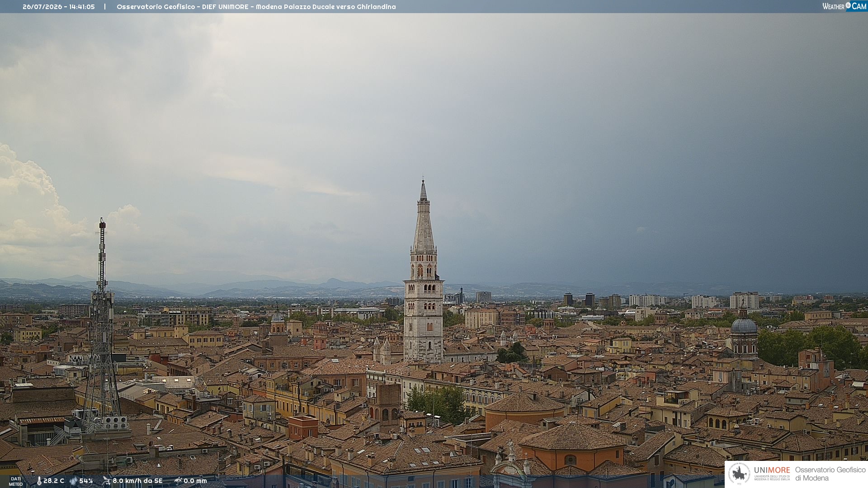Click the thermometer temperature icon
The height and width of the screenshot is (488, 868).
39,481
